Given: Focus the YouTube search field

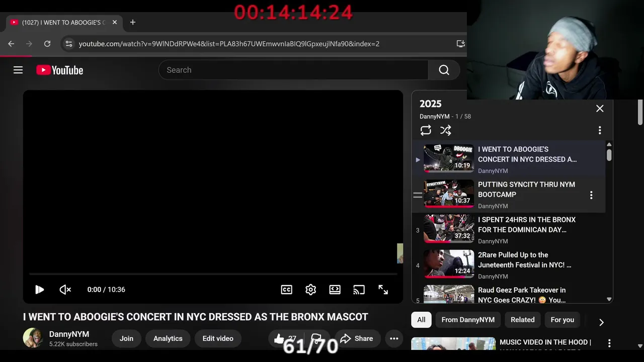Looking at the screenshot, I should point(293,70).
